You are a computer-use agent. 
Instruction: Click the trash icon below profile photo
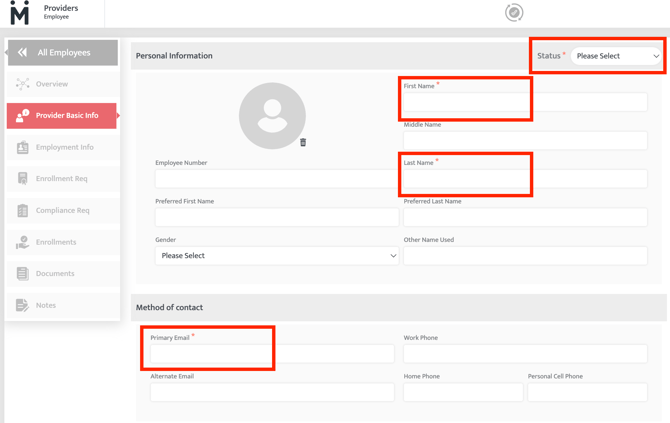303,143
